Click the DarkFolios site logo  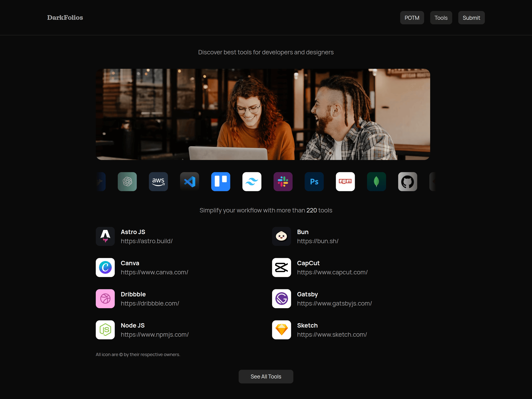coord(65,17)
